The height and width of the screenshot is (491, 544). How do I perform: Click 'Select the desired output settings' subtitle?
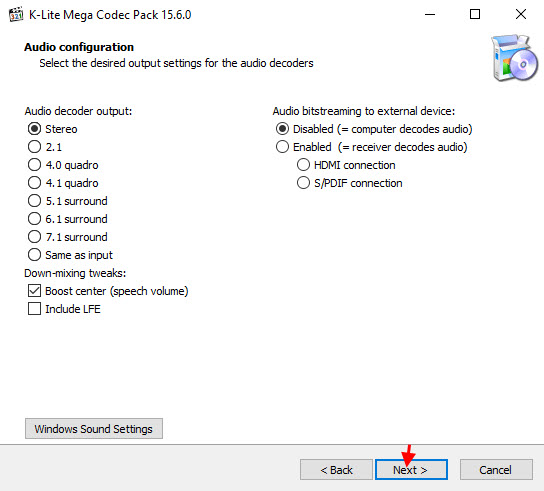(x=176, y=63)
